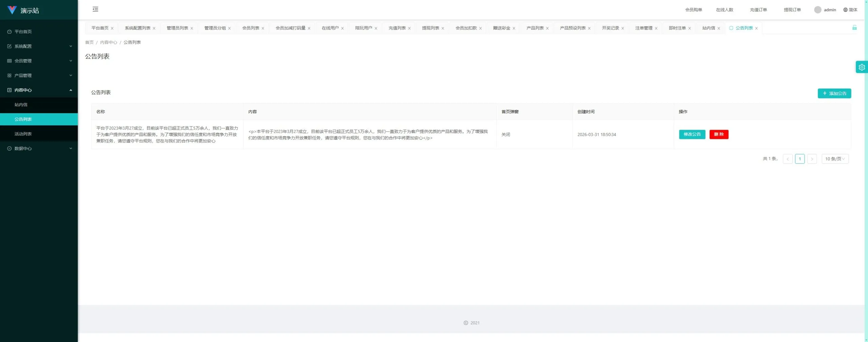The image size is (868, 342).
Task: Click the admin avatar icon
Action: [x=817, y=10]
